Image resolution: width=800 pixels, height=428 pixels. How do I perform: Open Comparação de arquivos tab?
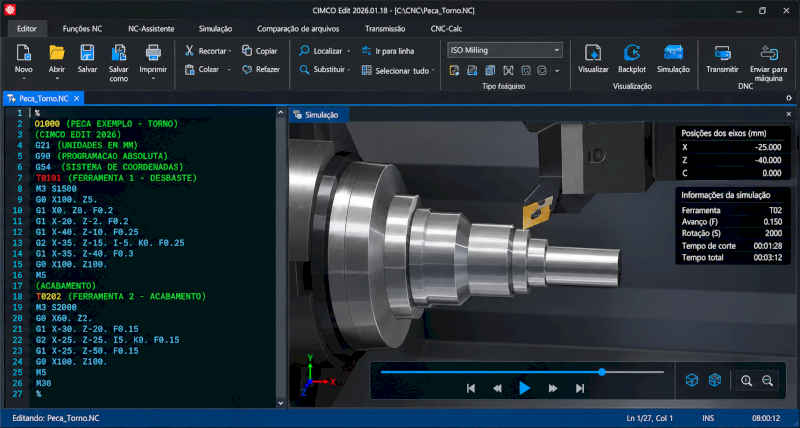click(x=298, y=29)
